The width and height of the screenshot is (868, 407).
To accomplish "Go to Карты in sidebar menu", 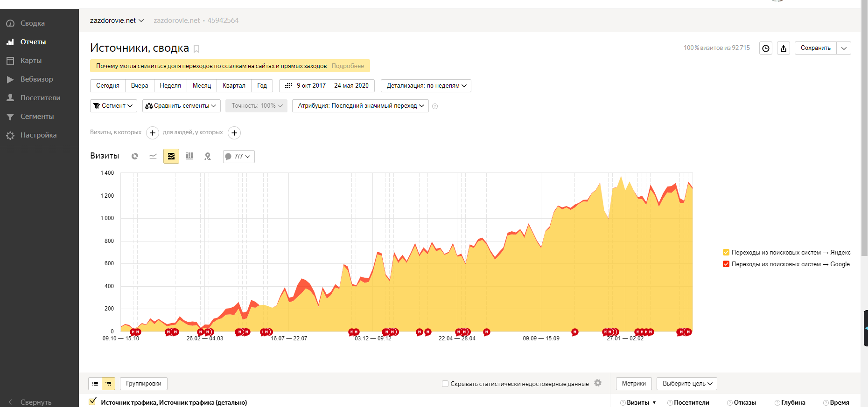I will point(31,61).
